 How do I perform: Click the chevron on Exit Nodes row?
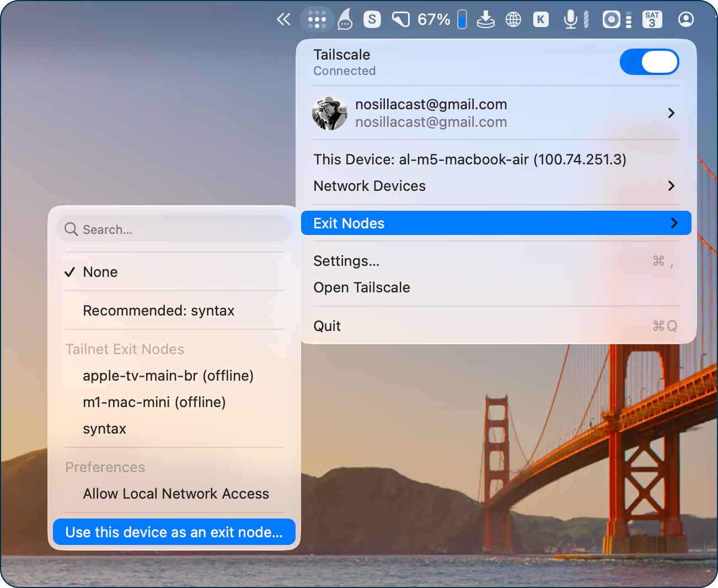tap(674, 223)
